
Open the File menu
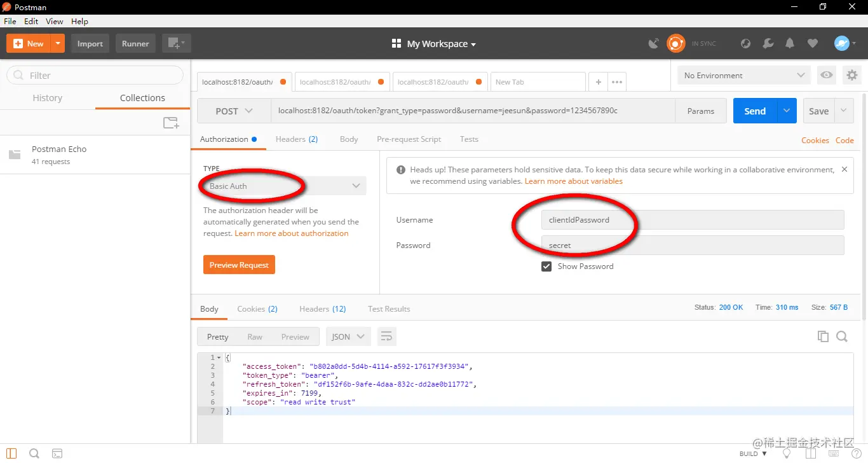[x=10, y=21]
